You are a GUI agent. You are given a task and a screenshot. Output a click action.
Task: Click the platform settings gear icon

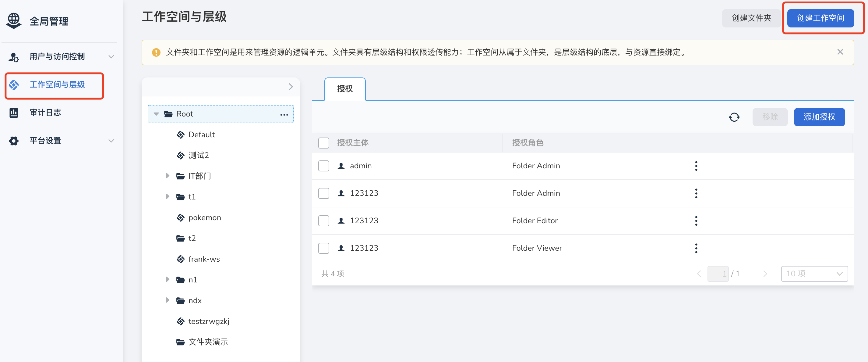click(13, 141)
